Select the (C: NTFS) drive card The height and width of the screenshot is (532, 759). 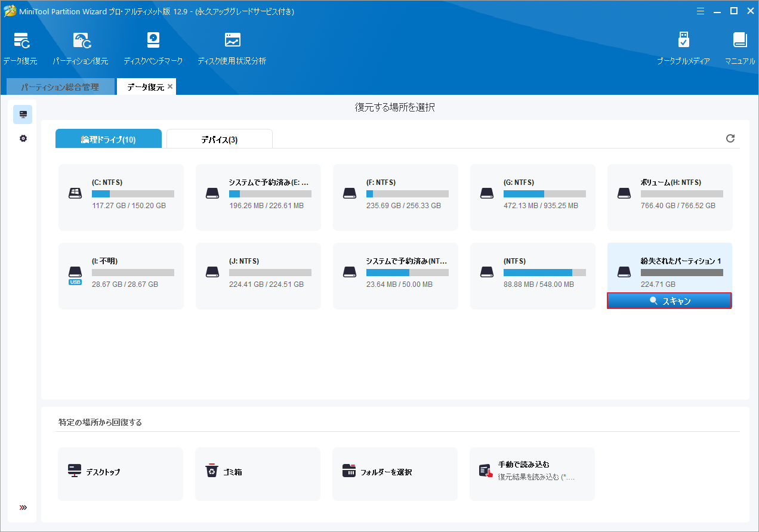coord(121,197)
